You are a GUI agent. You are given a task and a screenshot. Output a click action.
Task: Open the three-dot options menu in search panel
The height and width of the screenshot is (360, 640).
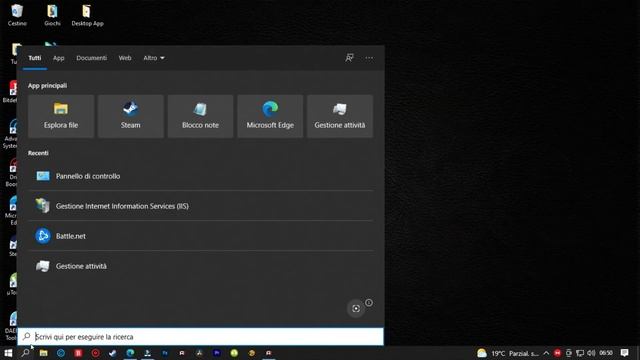point(369,58)
